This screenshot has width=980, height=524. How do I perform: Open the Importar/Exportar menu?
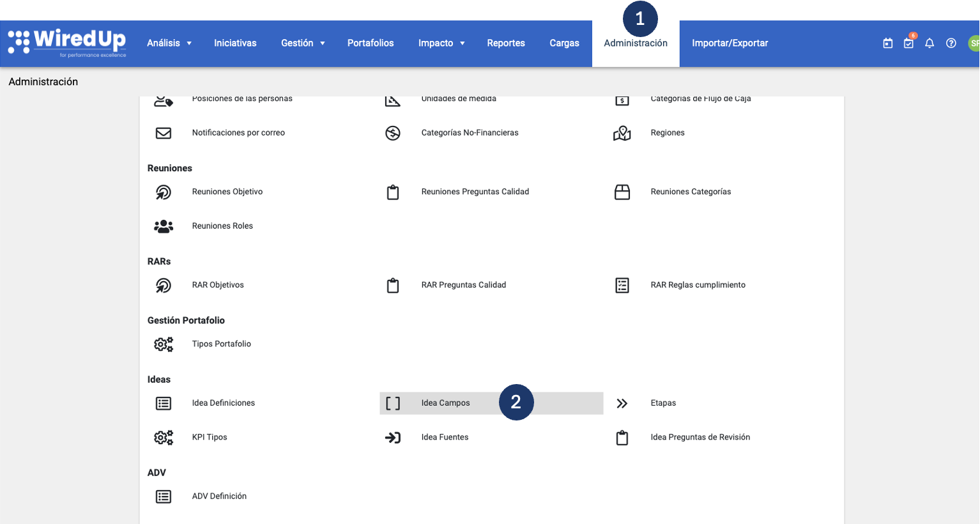pyautogui.click(x=730, y=43)
